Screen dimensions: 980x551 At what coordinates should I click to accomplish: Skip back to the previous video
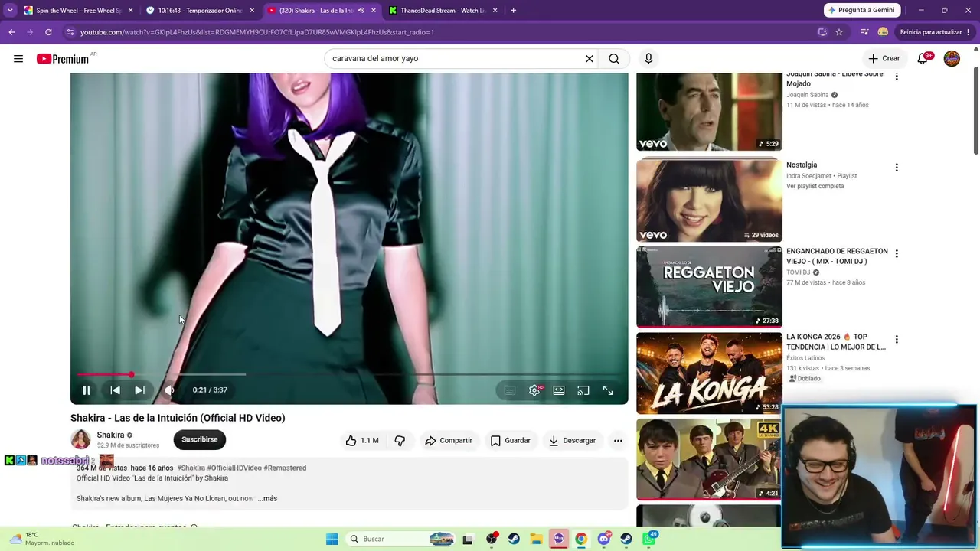[x=115, y=390]
